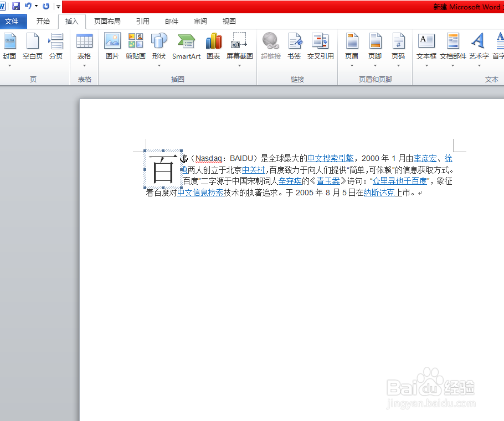Click the 形状 shapes icon

coord(159,41)
